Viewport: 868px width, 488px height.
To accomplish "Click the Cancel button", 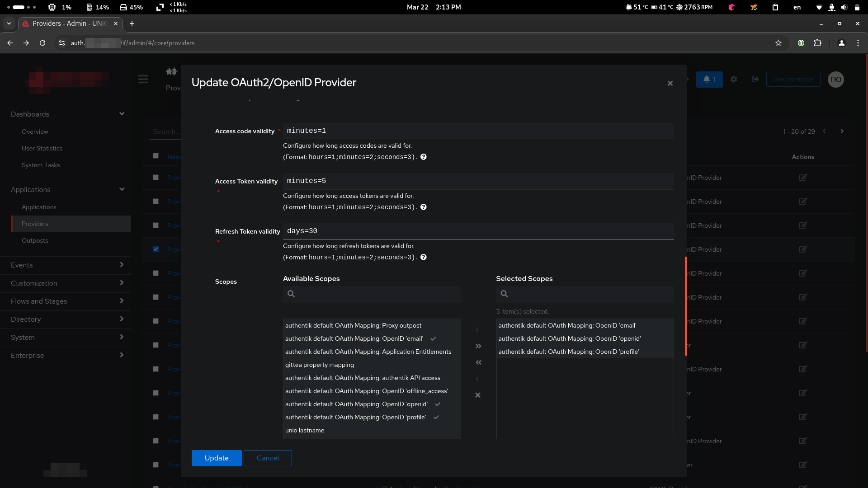I will pos(268,458).
